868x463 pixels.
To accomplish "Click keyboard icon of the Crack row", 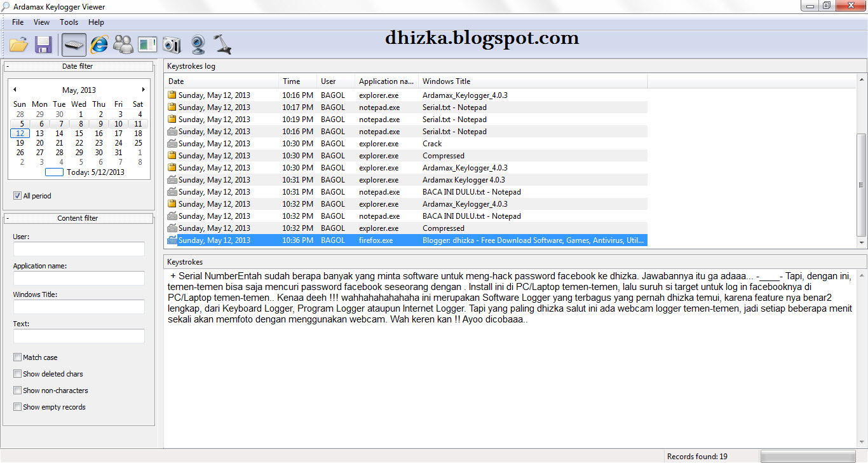I will 172,143.
